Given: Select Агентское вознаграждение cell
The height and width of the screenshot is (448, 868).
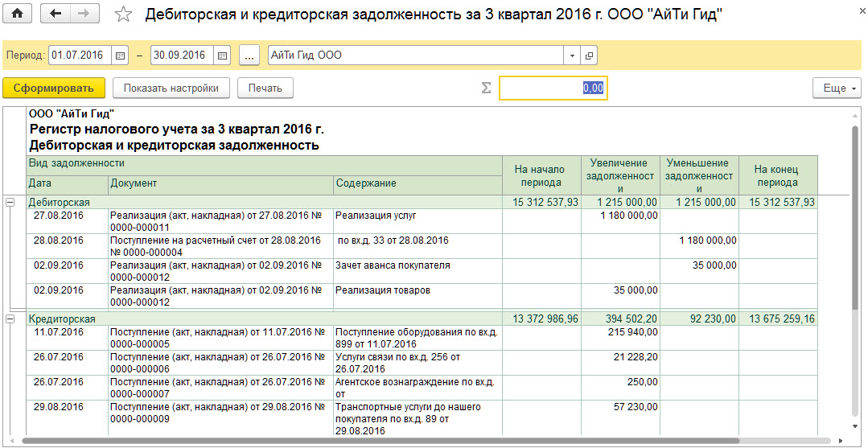Looking at the screenshot, I should (x=418, y=388).
